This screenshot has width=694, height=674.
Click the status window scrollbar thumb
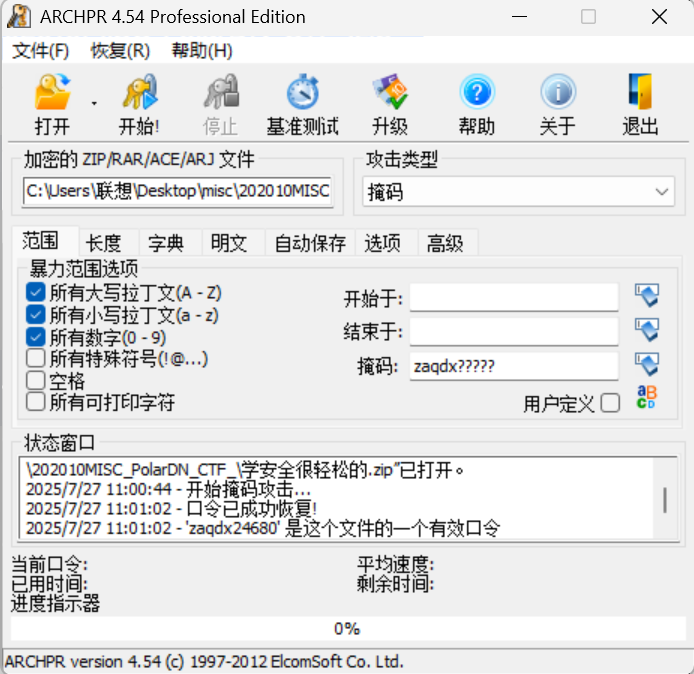coord(665,500)
